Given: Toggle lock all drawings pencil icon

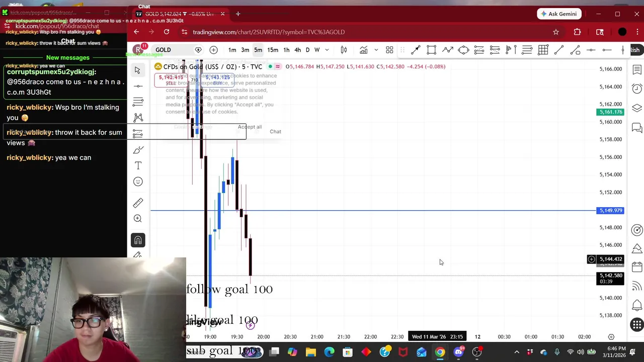Looking at the screenshot, I should point(138,255).
